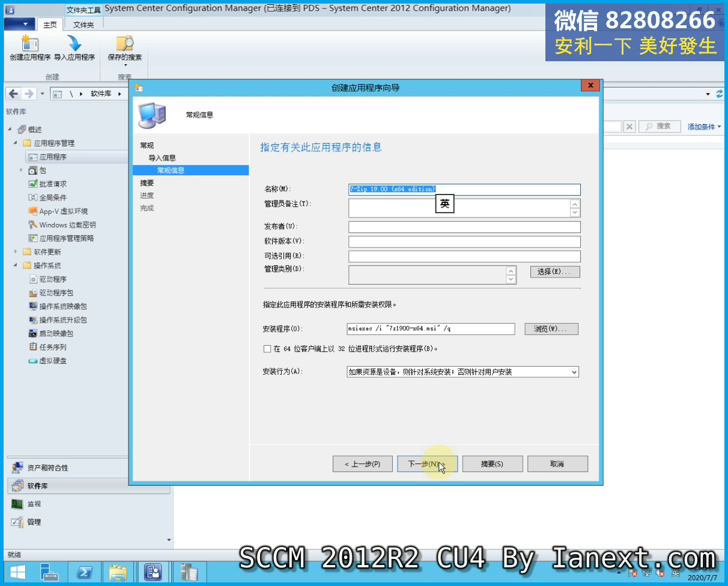Select the 摘要 wizard step
This screenshot has width=728, height=586.
click(147, 183)
